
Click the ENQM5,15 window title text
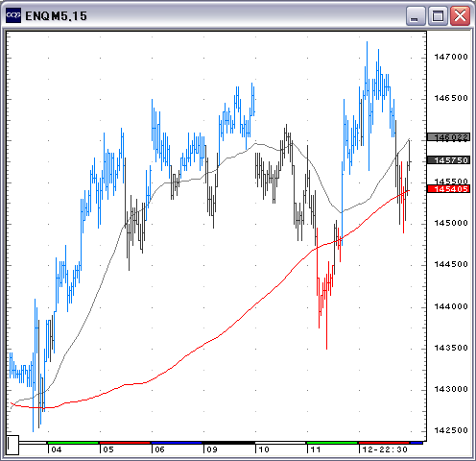tap(57, 16)
